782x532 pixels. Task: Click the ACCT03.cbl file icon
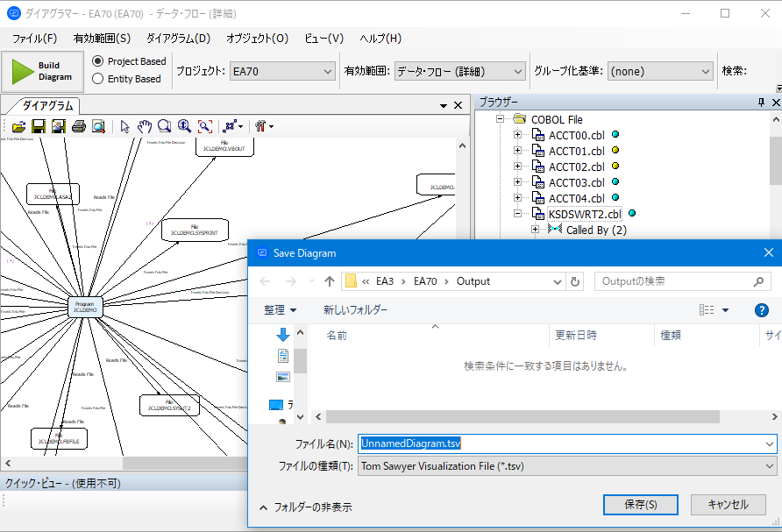(x=538, y=182)
